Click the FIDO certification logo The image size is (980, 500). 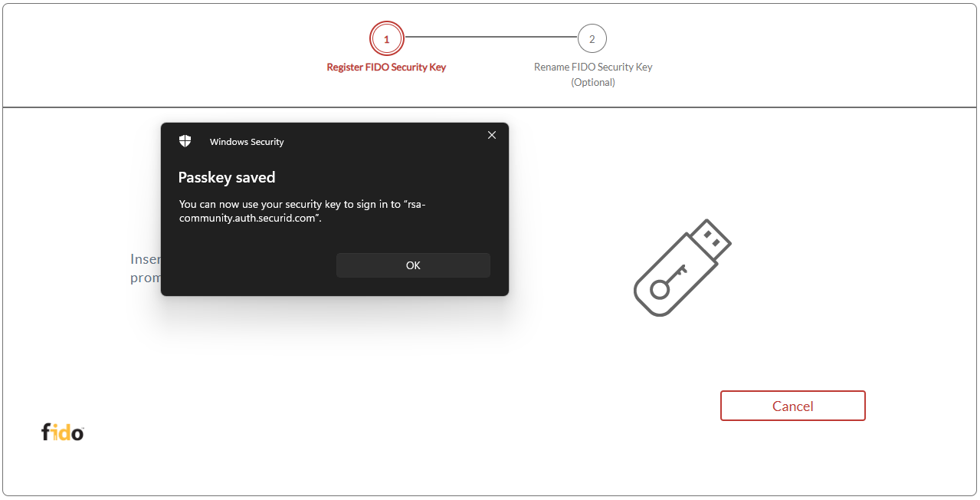click(x=61, y=432)
